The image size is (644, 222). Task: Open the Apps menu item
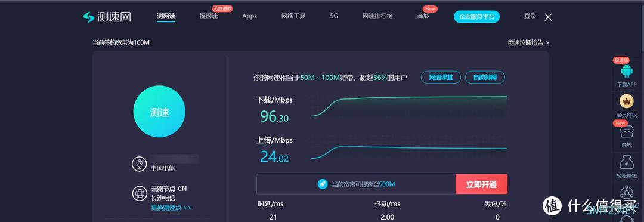tap(249, 17)
